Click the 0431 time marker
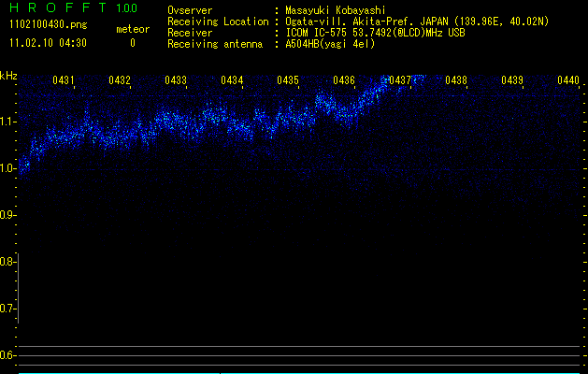The height and width of the screenshot is (374, 588). coord(64,80)
